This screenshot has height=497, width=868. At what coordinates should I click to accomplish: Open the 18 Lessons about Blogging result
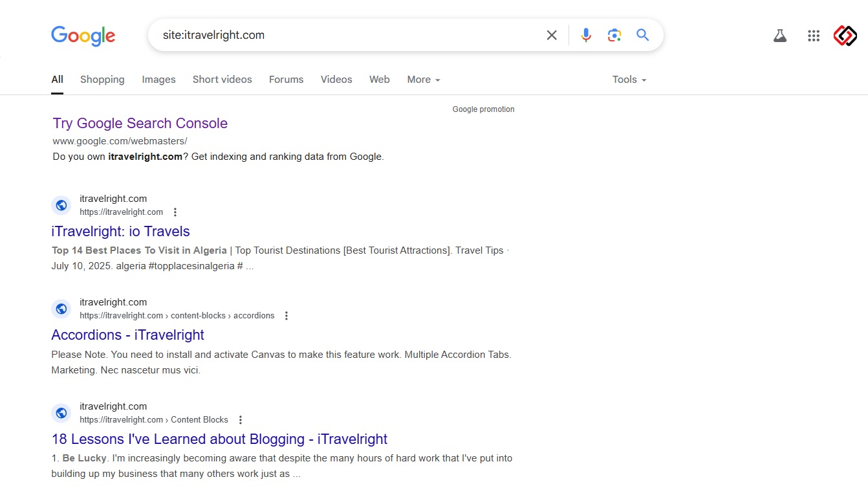219,439
